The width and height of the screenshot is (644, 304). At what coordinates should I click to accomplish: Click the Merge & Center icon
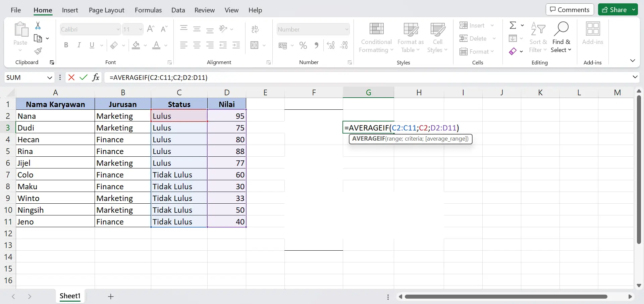(x=255, y=45)
